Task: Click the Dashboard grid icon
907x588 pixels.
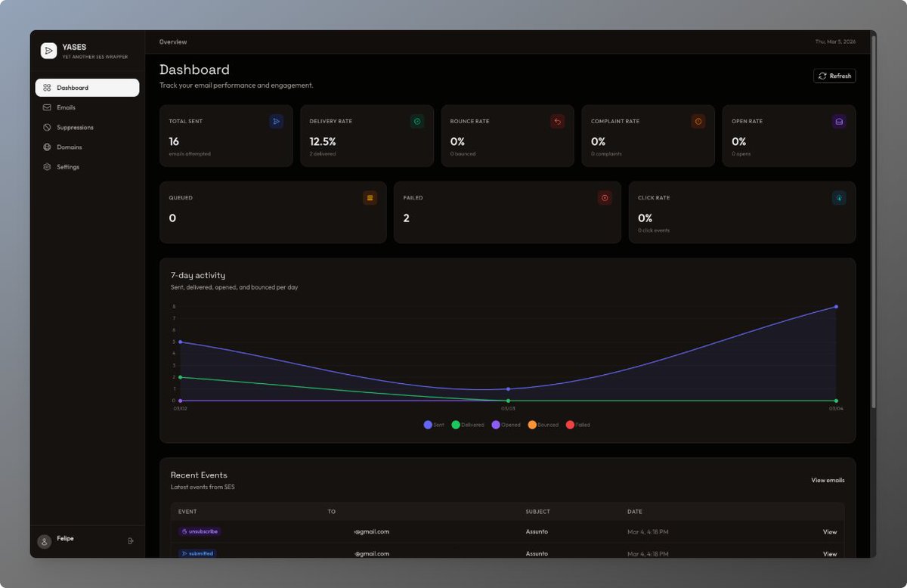Action: [47, 88]
